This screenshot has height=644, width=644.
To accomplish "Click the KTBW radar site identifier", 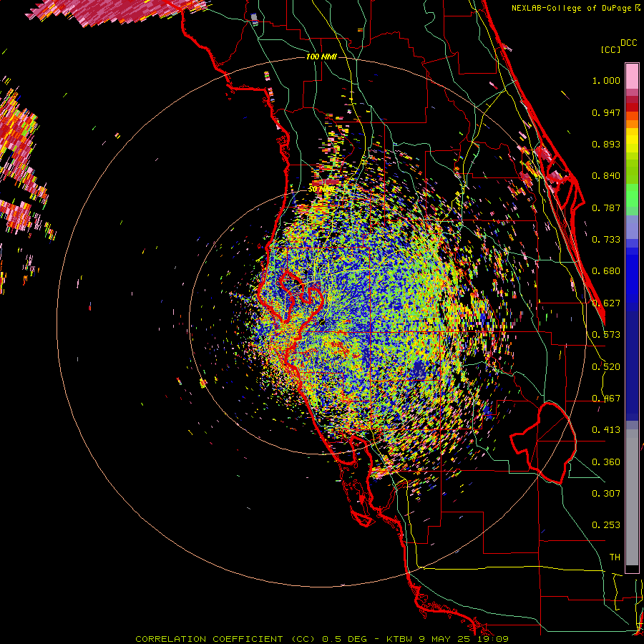I will 401,639.
